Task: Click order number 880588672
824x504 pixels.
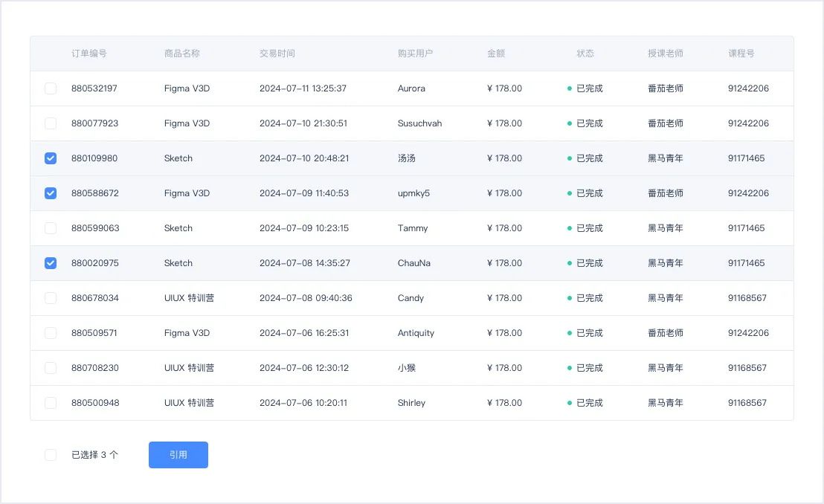Action: click(94, 193)
